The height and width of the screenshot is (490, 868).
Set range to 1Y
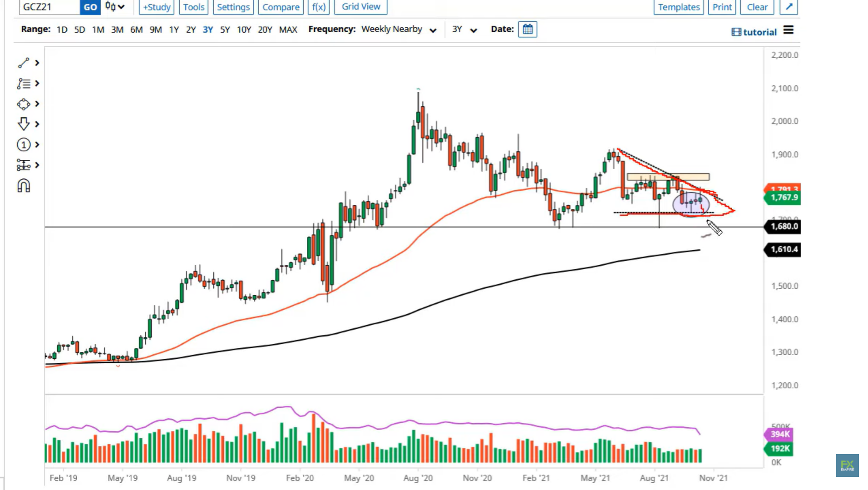coord(174,30)
